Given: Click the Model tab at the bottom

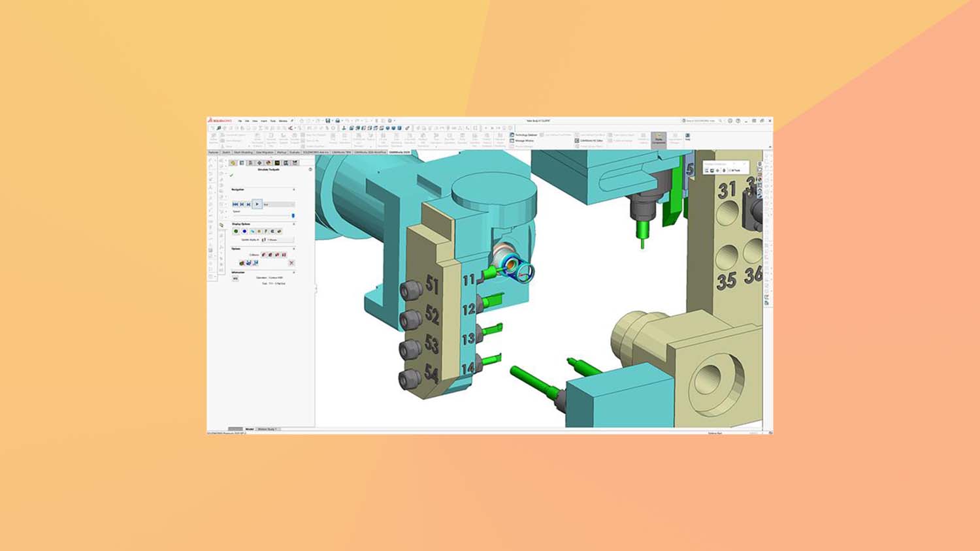Looking at the screenshot, I should tap(250, 429).
